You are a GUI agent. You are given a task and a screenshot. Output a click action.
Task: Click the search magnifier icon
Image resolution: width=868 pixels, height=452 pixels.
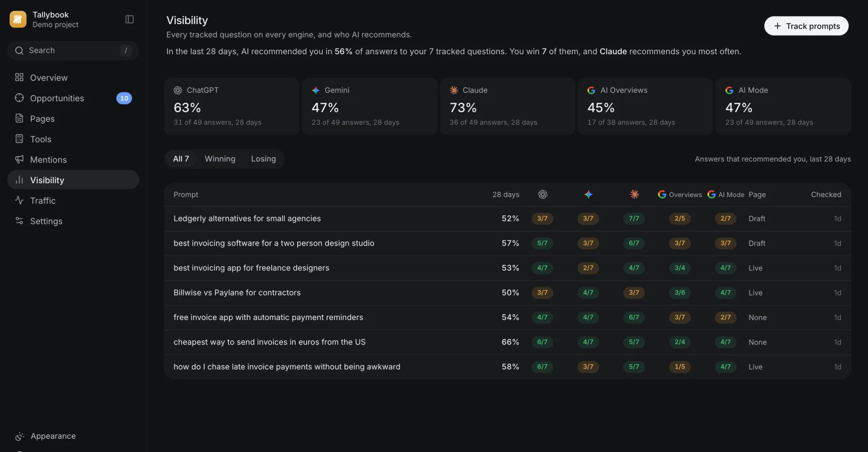coord(19,50)
